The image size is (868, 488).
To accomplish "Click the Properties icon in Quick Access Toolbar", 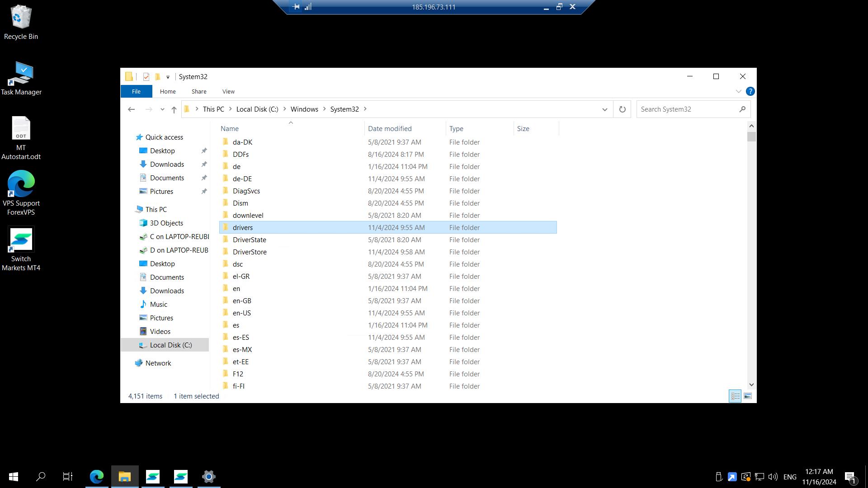I will 146,77.
